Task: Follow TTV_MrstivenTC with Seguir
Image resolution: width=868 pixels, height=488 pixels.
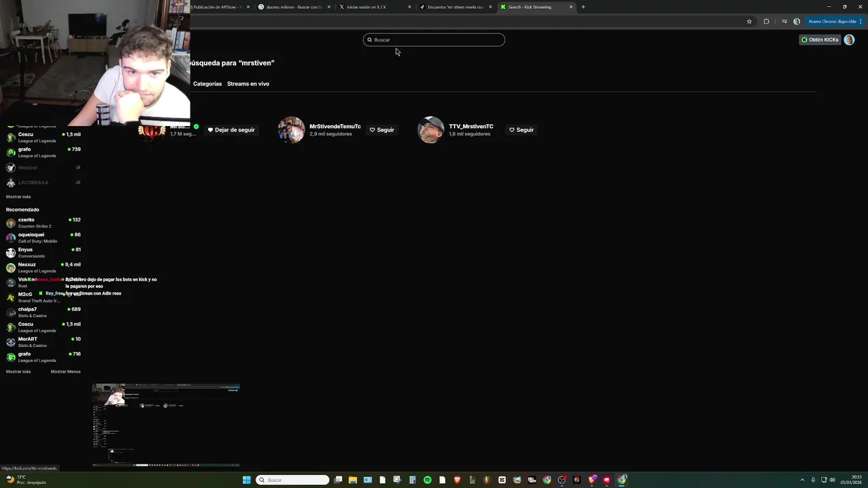Action: pos(521,129)
